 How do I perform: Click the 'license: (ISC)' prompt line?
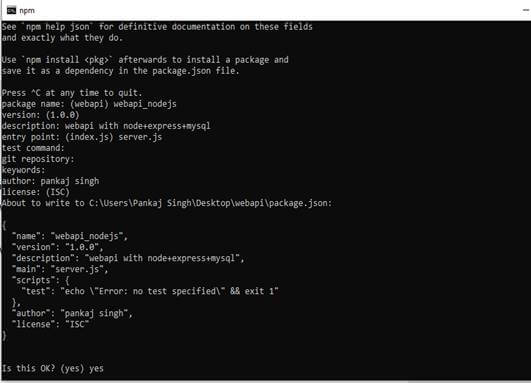click(36, 192)
